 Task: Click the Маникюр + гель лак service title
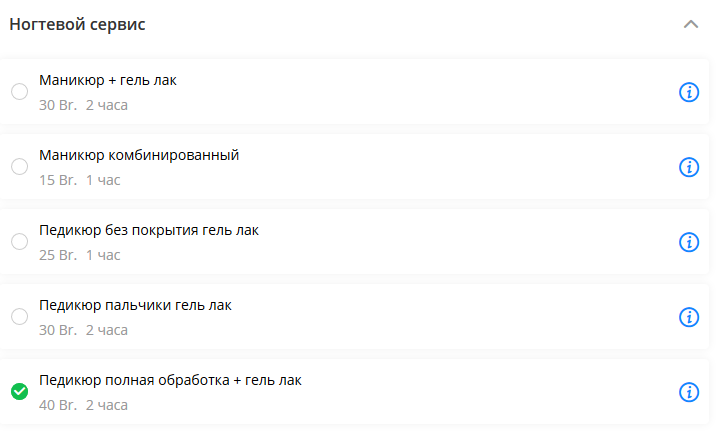point(108,80)
